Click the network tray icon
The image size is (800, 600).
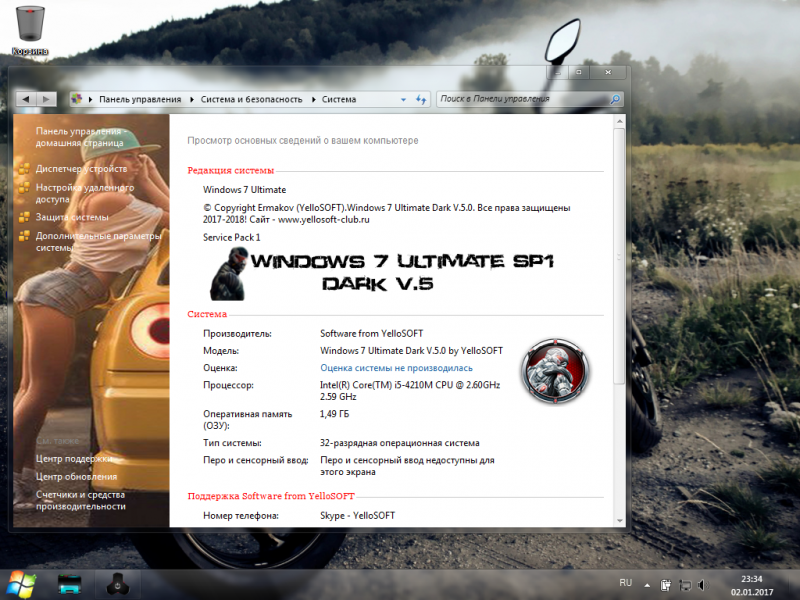coord(685,585)
